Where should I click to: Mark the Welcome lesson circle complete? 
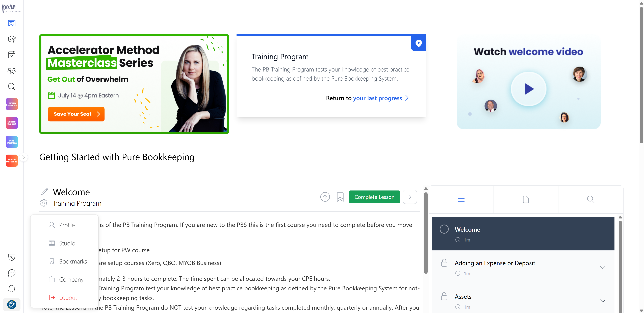point(444,229)
